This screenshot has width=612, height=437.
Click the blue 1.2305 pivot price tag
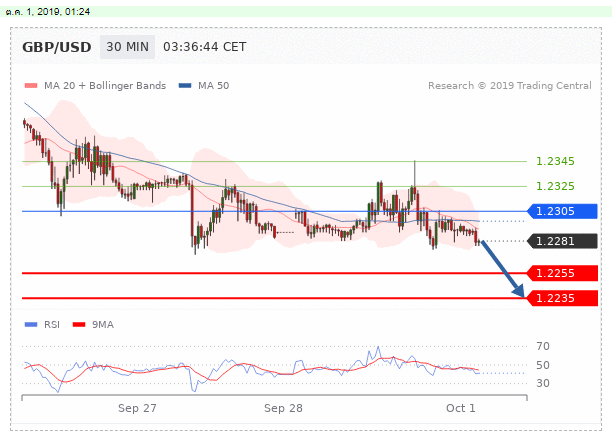click(562, 211)
